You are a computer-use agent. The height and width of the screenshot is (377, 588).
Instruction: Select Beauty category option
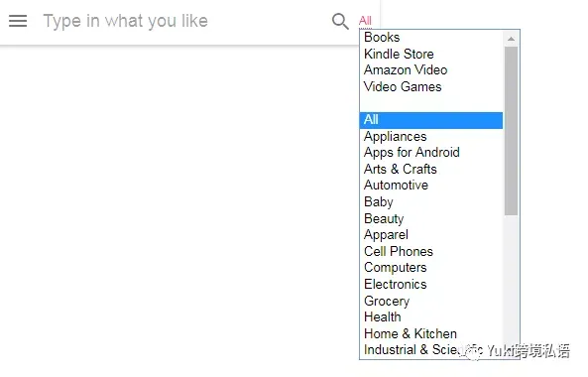pyautogui.click(x=431, y=218)
